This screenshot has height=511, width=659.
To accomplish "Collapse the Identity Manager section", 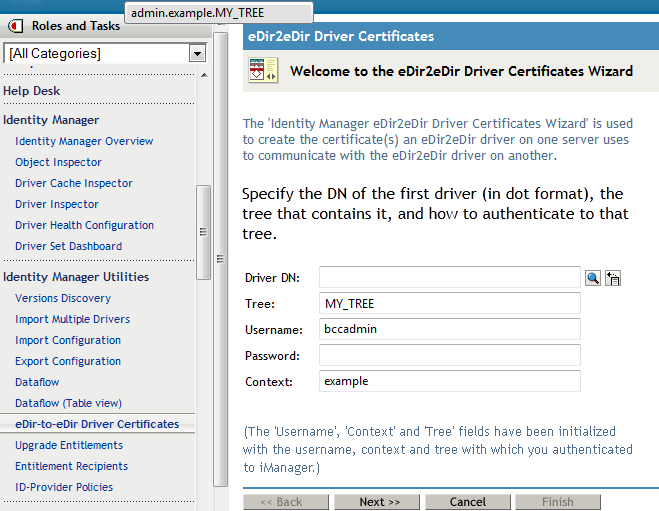I will pyautogui.click(x=51, y=120).
